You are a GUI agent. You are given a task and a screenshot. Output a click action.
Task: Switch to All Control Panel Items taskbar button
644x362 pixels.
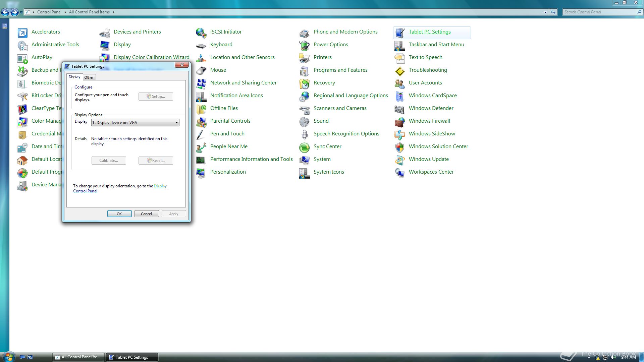pyautogui.click(x=78, y=357)
